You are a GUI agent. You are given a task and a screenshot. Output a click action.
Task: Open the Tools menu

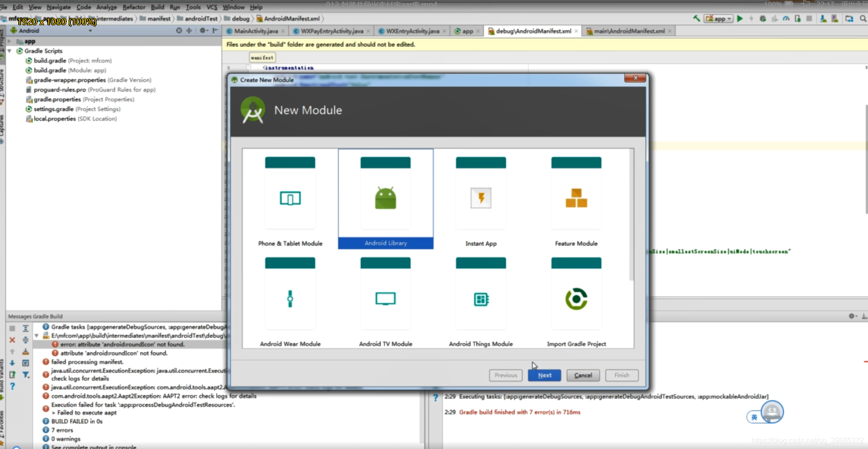click(x=193, y=7)
